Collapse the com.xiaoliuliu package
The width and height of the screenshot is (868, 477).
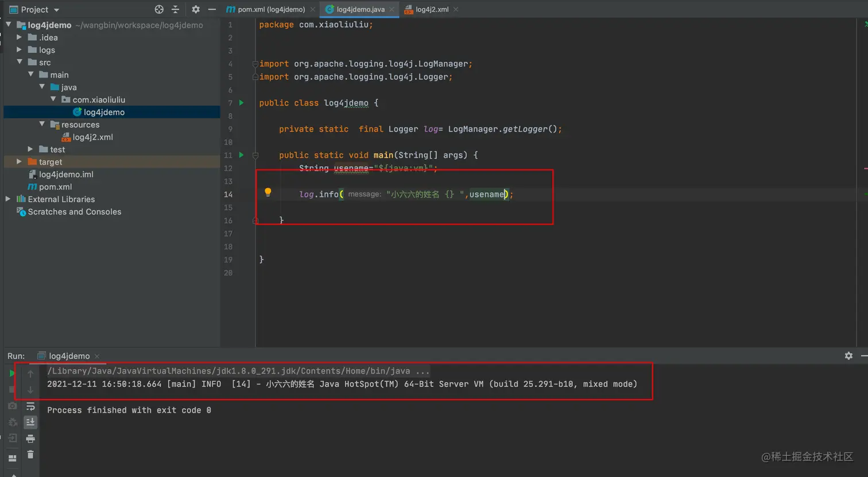(53, 99)
